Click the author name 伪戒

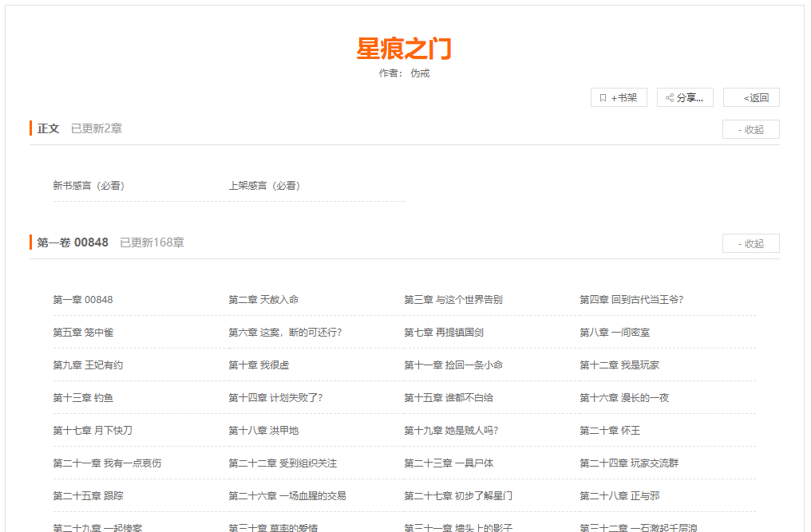418,75
